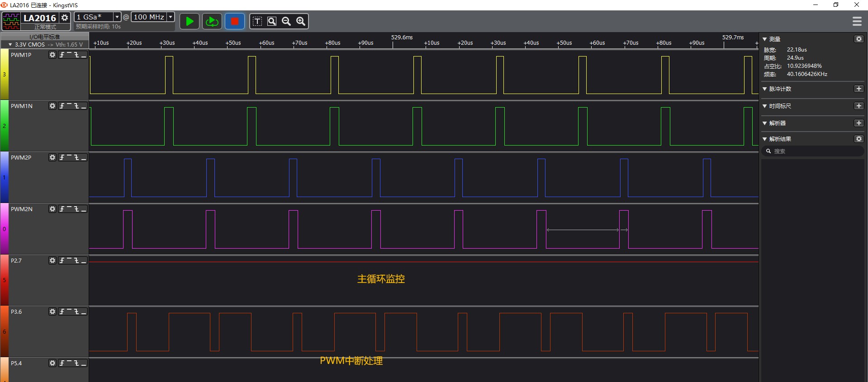Collapse the 解析结果 section

tap(764, 139)
